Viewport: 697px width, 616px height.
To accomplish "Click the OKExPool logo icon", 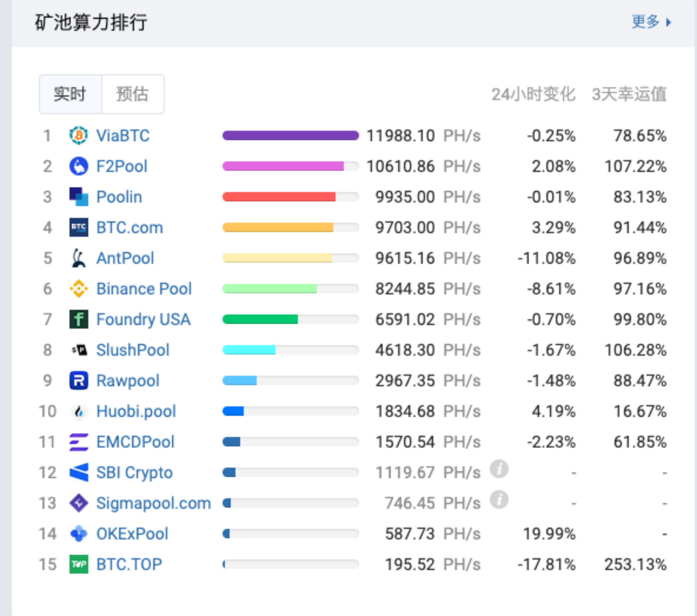I will (79, 534).
